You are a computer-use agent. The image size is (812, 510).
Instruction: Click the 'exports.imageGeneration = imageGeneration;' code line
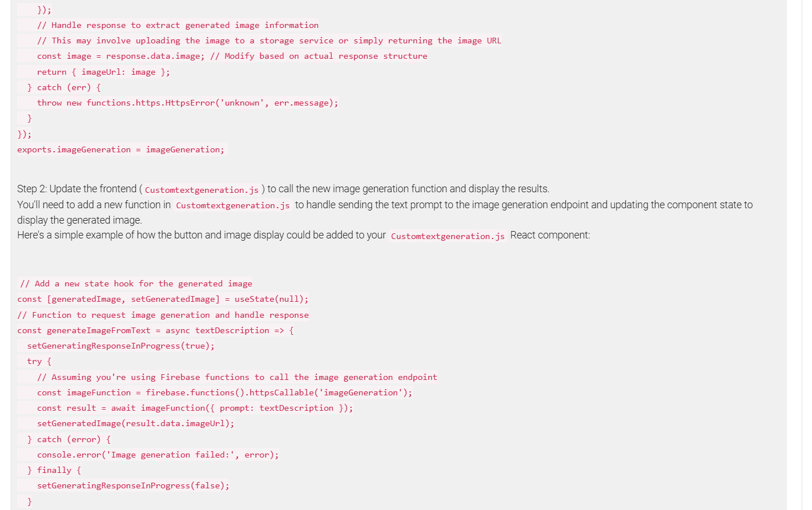pyautogui.click(x=120, y=149)
